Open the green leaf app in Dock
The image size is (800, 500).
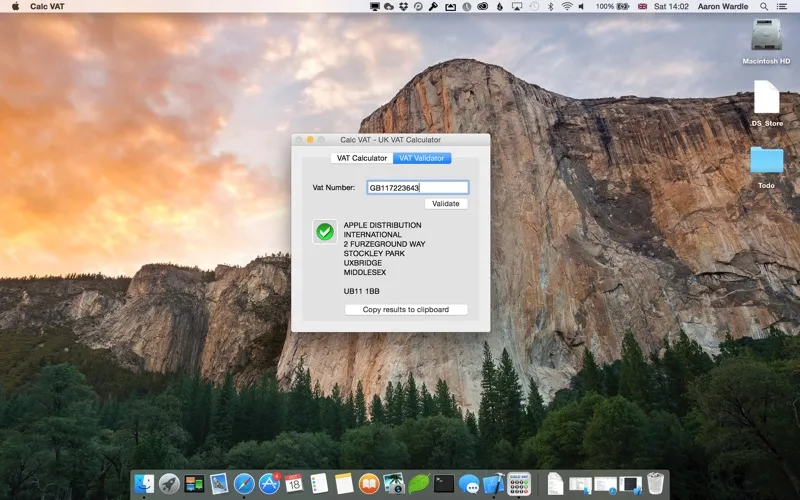(x=419, y=483)
